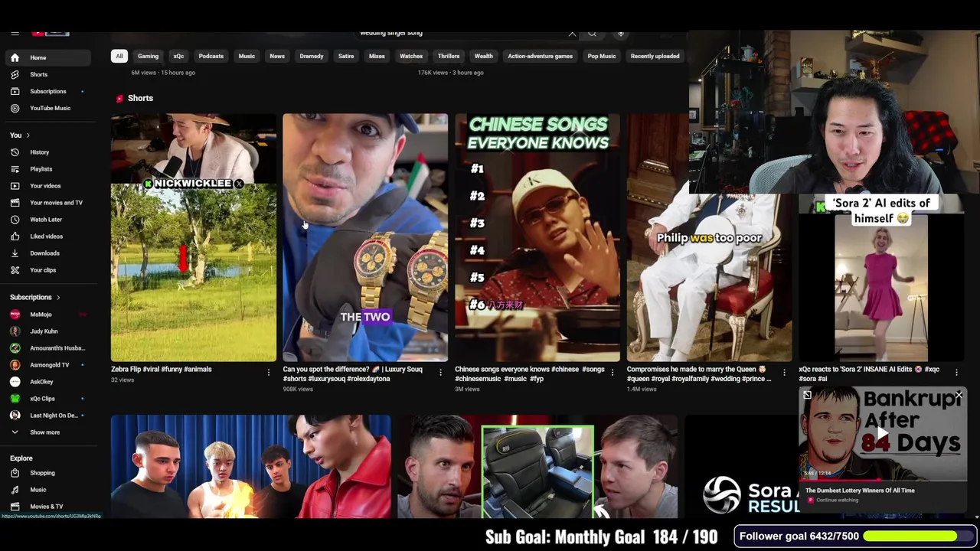Select the Pop Music filter chip
This screenshot has height=551, width=980.
(x=602, y=56)
